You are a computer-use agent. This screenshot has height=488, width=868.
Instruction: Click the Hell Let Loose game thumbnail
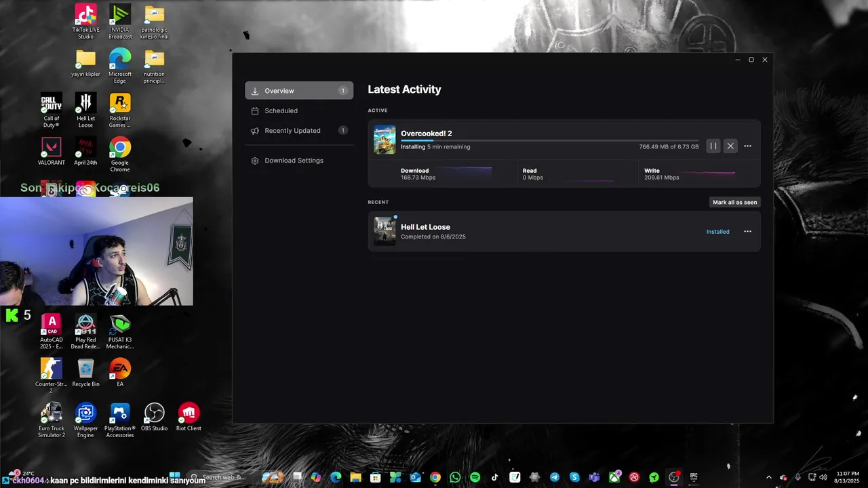(x=384, y=231)
